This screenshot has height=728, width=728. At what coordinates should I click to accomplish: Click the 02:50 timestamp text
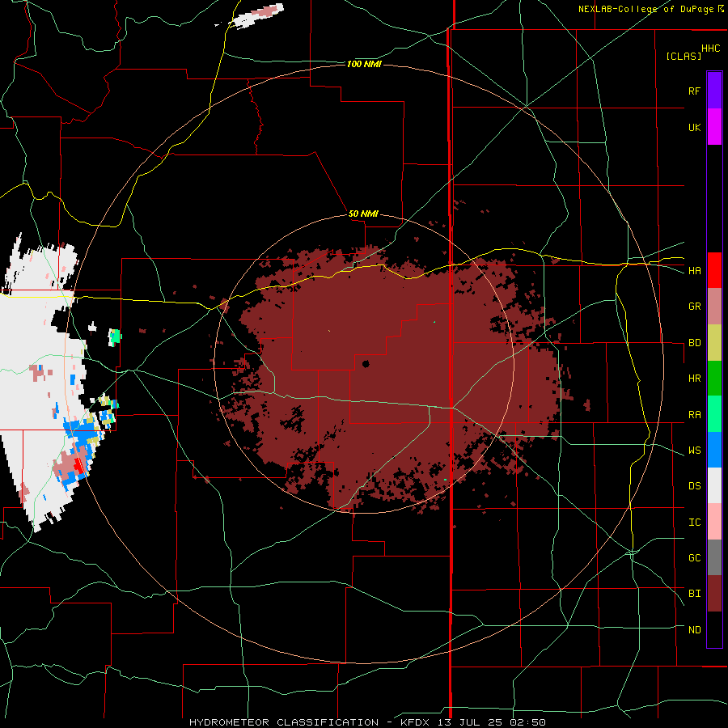pos(527,722)
